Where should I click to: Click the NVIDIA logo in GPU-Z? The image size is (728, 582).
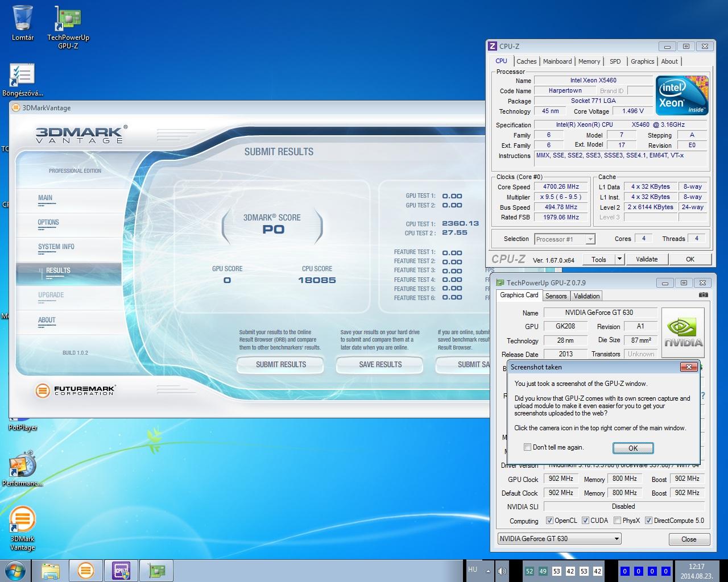(683, 333)
